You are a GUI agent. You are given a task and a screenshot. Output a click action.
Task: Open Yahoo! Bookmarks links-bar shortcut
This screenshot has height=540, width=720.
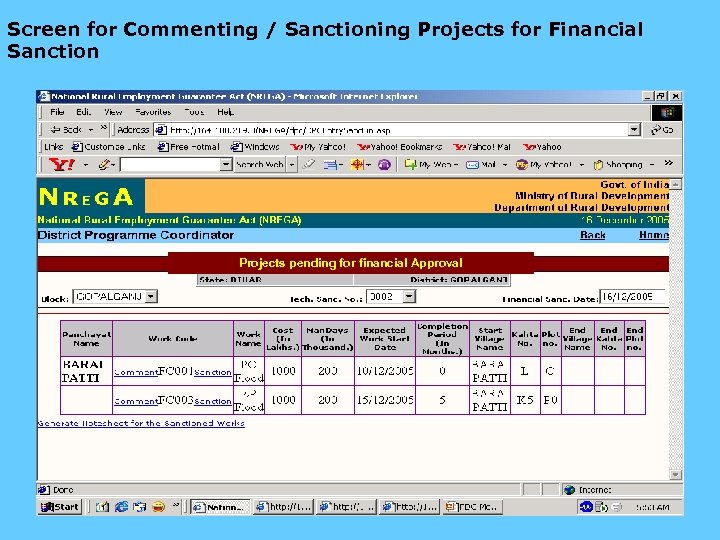tap(399, 147)
